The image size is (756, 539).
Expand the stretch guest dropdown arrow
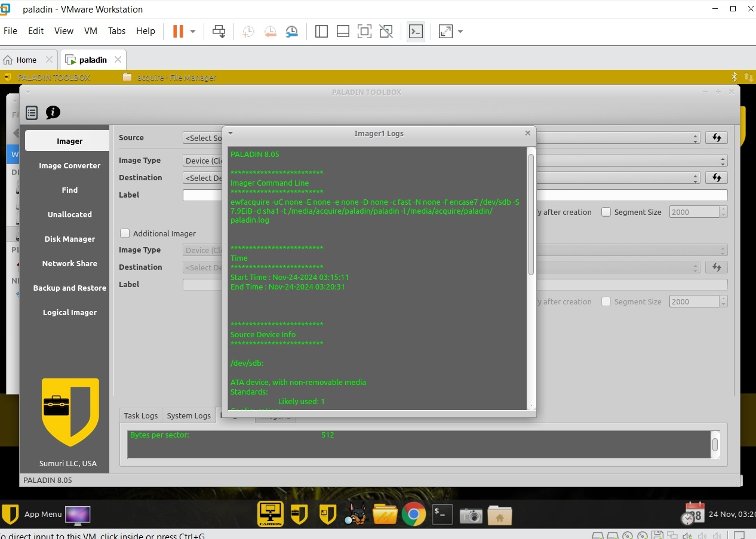pos(460,32)
